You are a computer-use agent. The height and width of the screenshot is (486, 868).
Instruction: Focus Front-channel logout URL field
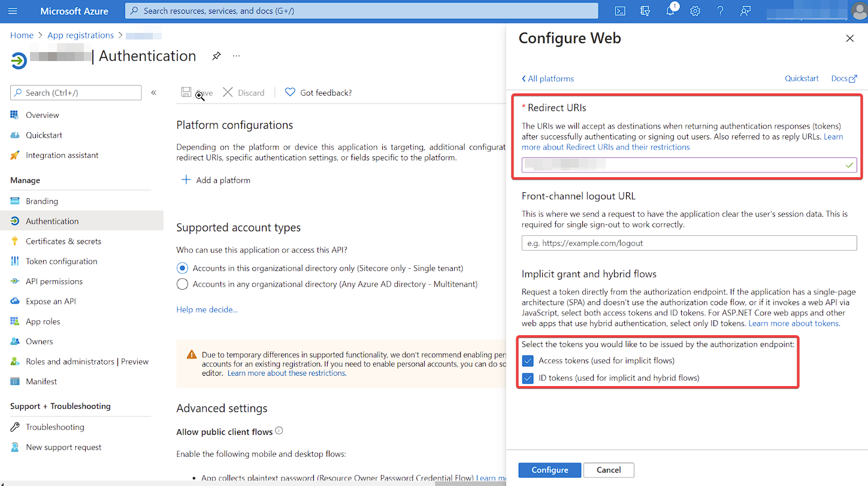(689, 243)
